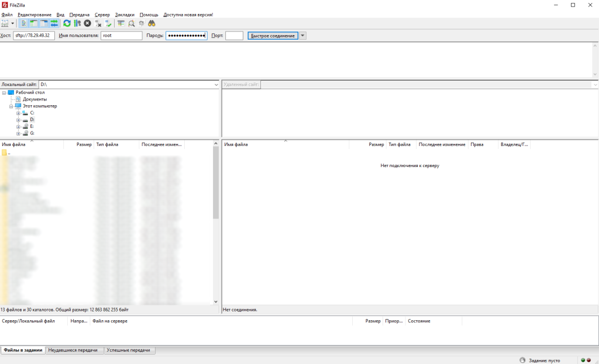599x364 pixels.
Task: Cancel the current operation
Action: click(88, 23)
